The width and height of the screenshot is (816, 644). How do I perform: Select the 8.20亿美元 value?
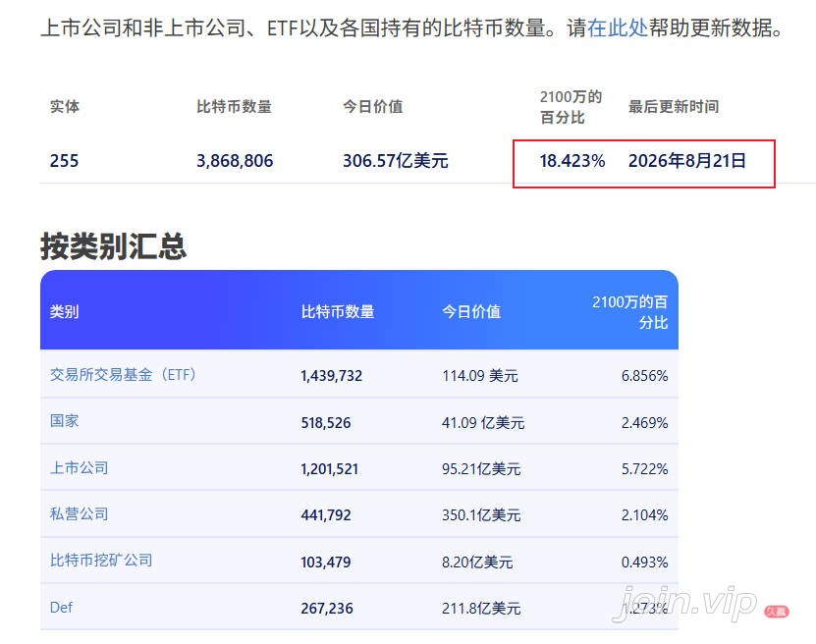pos(478,562)
